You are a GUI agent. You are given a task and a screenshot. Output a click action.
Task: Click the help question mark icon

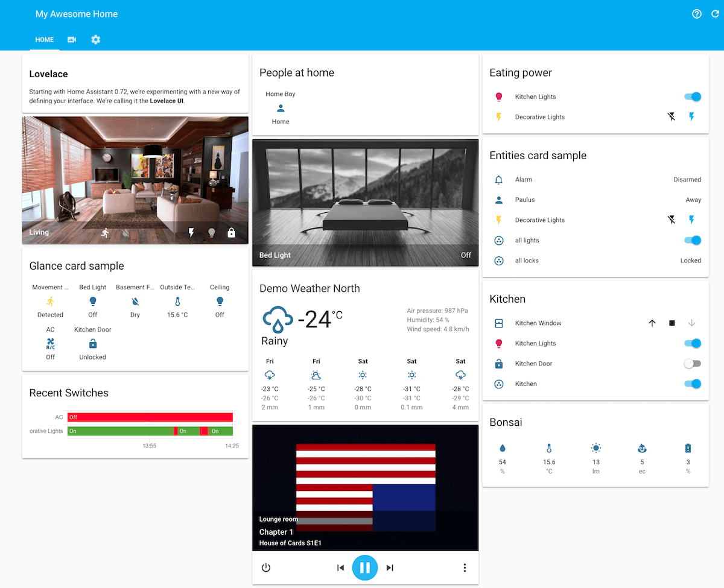[x=697, y=13]
